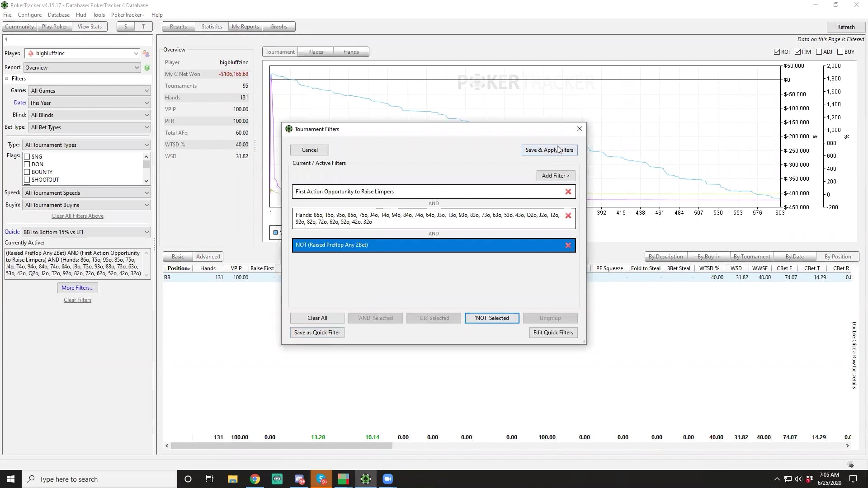Delete the Hands list filter
Image resolution: width=868 pixels, height=488 pixels.
tap(568, 216)
